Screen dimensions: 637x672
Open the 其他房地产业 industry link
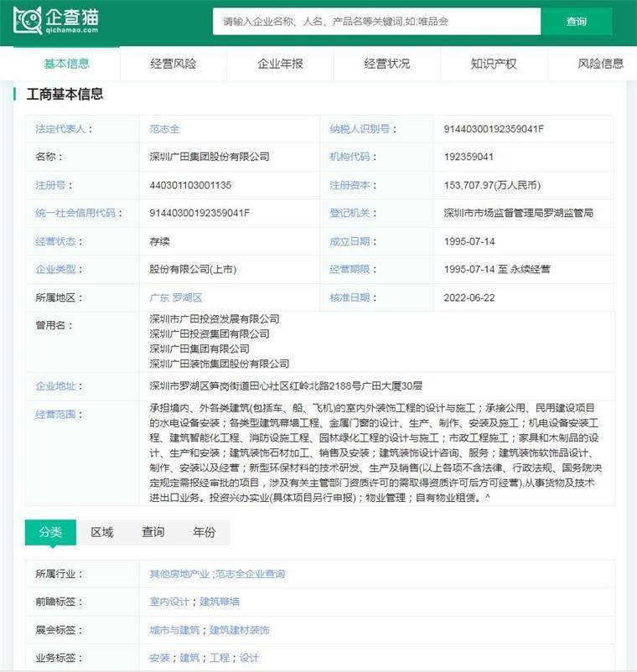[179, 574]
